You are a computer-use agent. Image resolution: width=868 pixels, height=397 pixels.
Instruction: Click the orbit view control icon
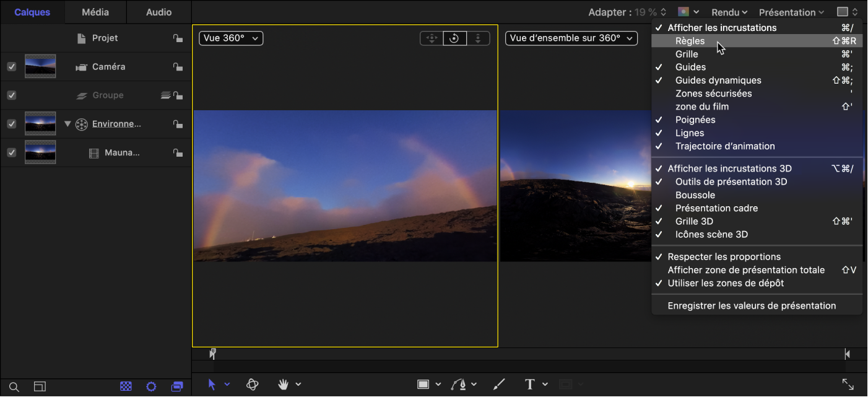pyautogui.click(x=454, y=38)
